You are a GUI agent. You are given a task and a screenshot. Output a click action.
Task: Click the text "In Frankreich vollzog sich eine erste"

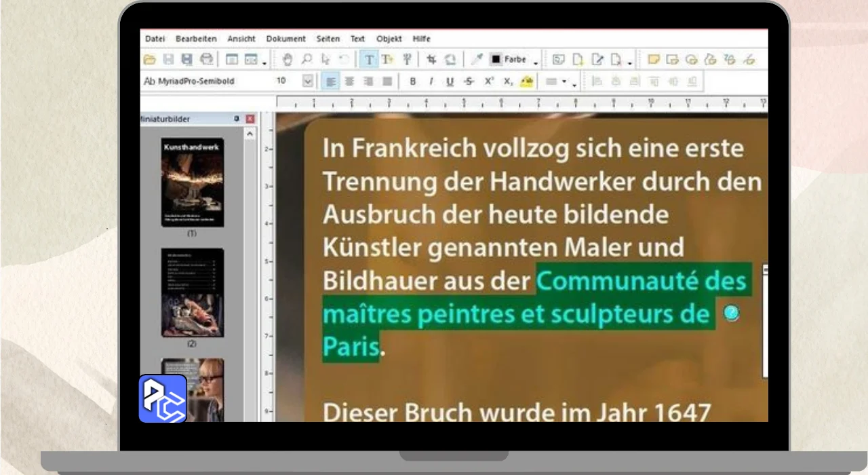(x=533, y=148)
